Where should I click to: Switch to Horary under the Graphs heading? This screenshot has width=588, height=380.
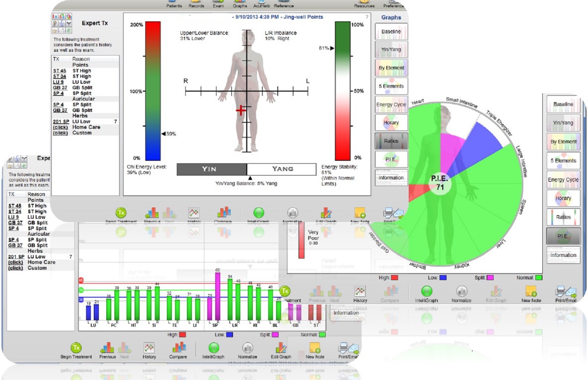[x=391, y=123]
